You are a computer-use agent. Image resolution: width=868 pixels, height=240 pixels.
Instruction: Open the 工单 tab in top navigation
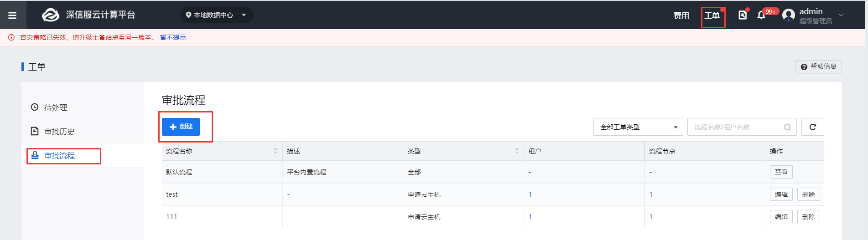pos(712,15)
